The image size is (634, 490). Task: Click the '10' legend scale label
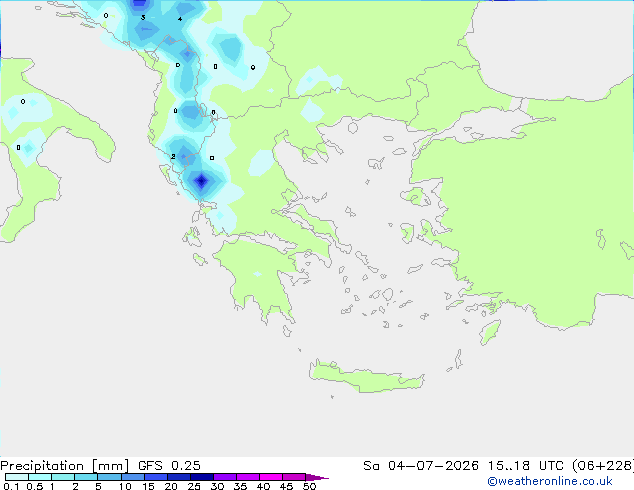[x=125, y=486]
